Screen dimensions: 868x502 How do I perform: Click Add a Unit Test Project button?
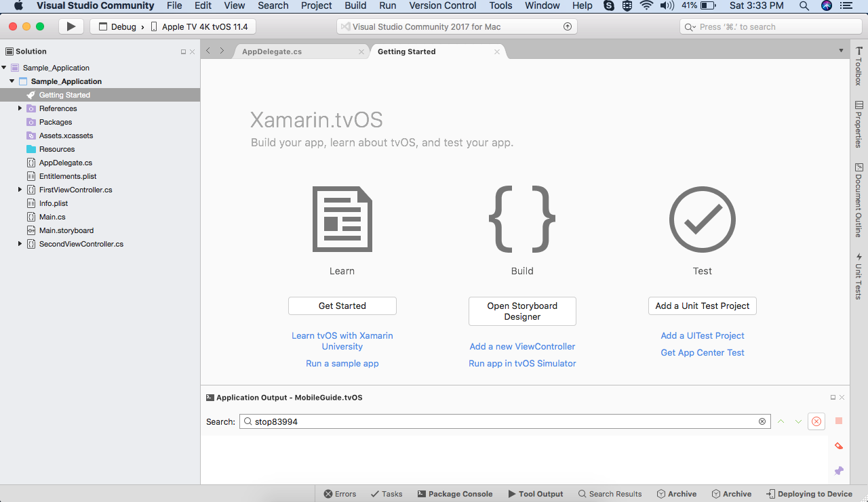pyautogui.click(x=703, y=306)
